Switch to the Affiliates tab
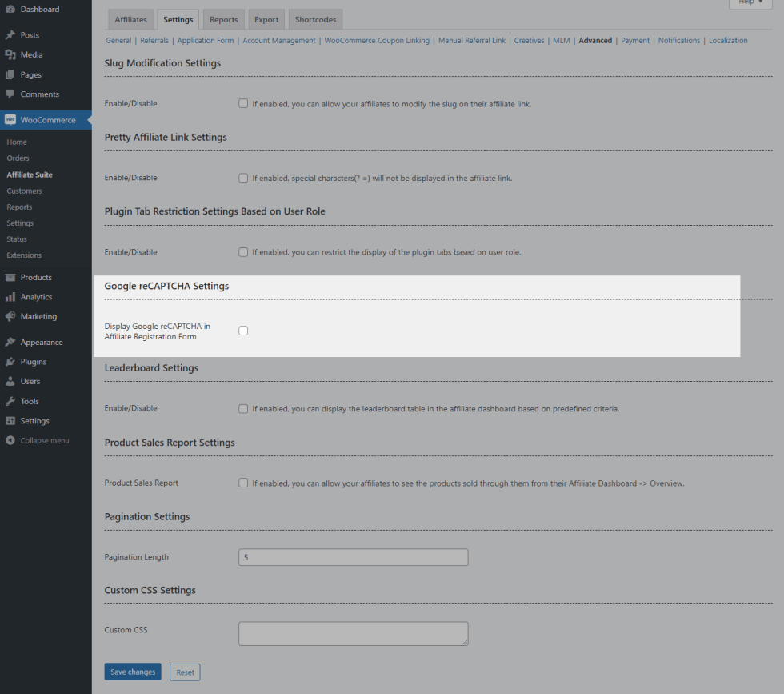This screenshot has height=694, width=784. click(x=130, y=19)
